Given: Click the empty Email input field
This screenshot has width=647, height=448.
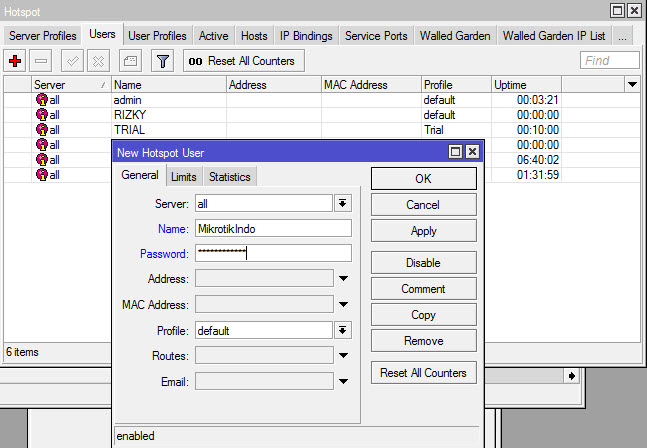Looking at the screenshot, I should [264, 381].
